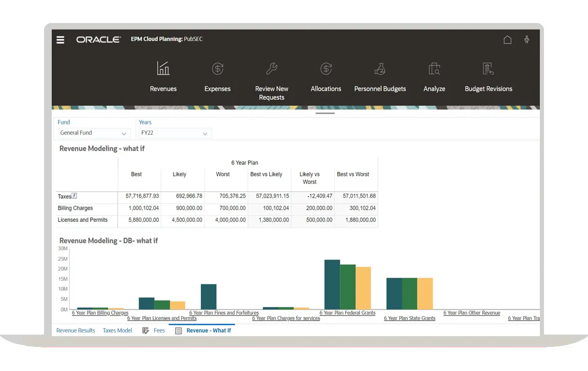Open the navigator hamburger menu
The width and height of the screenshot is (588, 371).
[x=60, y=39]
